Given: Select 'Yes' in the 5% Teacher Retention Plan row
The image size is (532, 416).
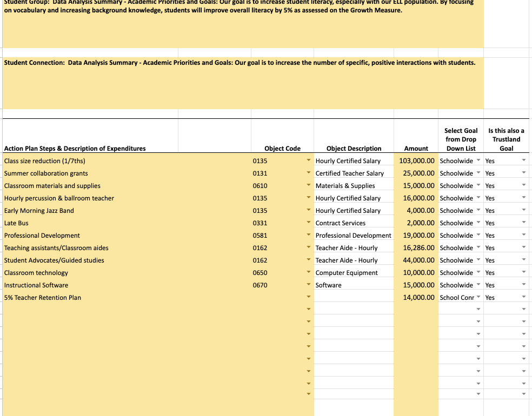Looking at the screenshot, I should coord(490,298).
